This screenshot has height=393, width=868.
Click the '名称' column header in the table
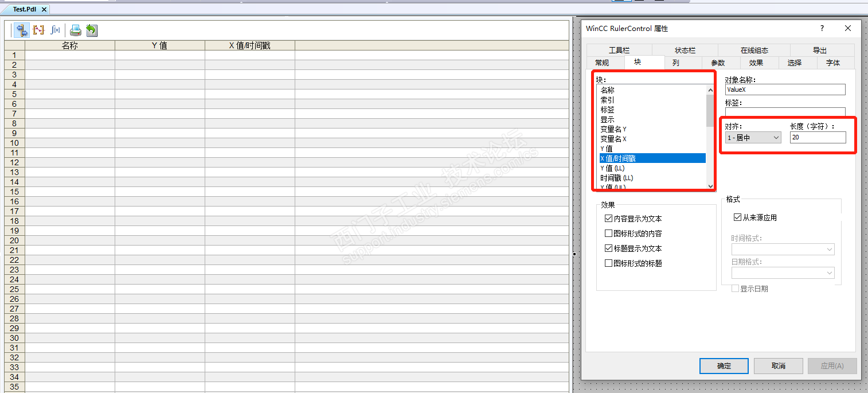pos(70,45)
